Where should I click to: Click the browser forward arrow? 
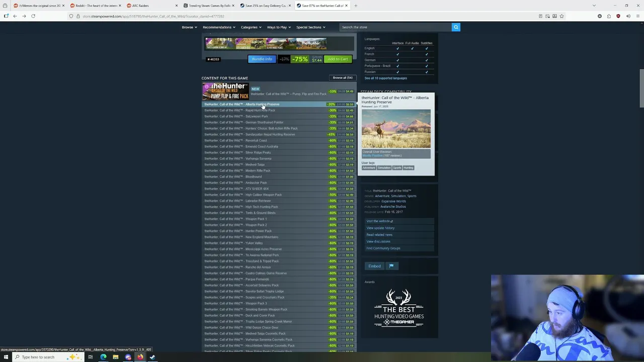(24, 16)
